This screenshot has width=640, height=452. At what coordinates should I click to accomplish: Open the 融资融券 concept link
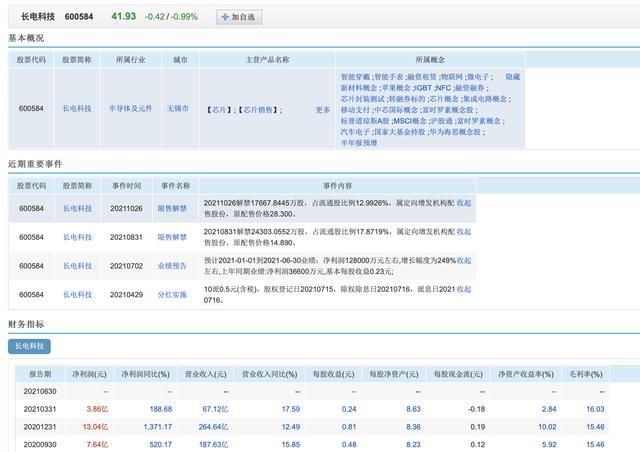pos(470,87)
